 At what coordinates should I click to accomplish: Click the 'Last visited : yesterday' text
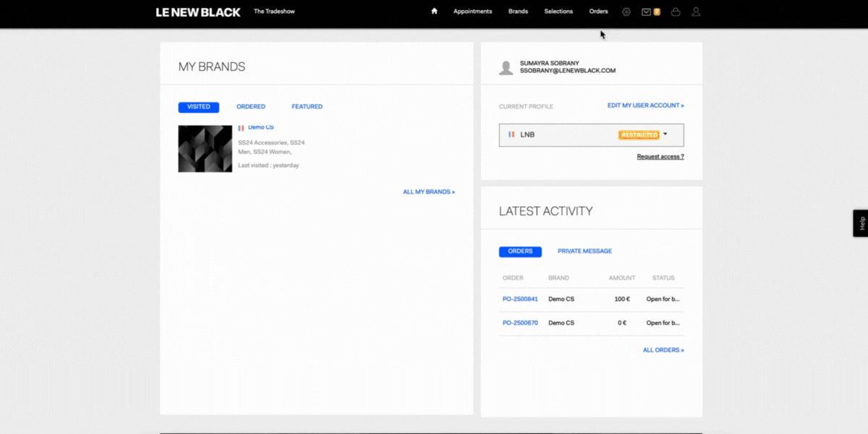pyautogui.click(x=268, y=166)
